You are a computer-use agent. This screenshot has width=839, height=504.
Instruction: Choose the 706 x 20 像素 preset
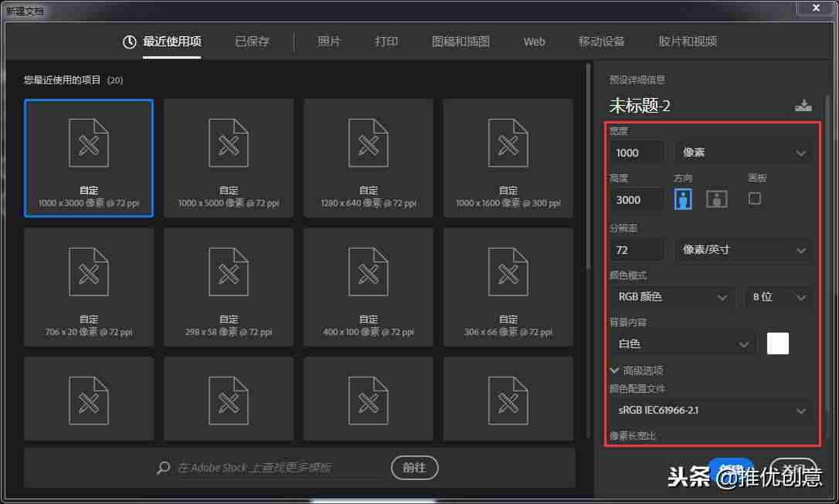89,287
